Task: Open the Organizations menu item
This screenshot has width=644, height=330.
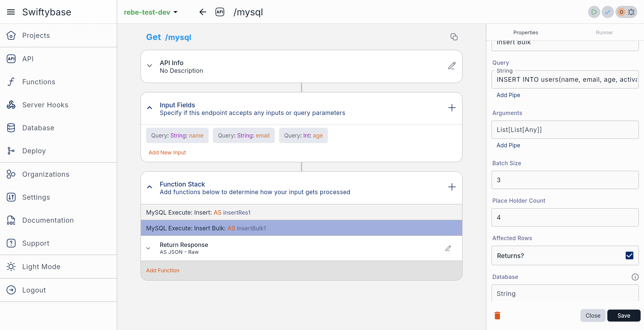Action: tap(59, 174)
